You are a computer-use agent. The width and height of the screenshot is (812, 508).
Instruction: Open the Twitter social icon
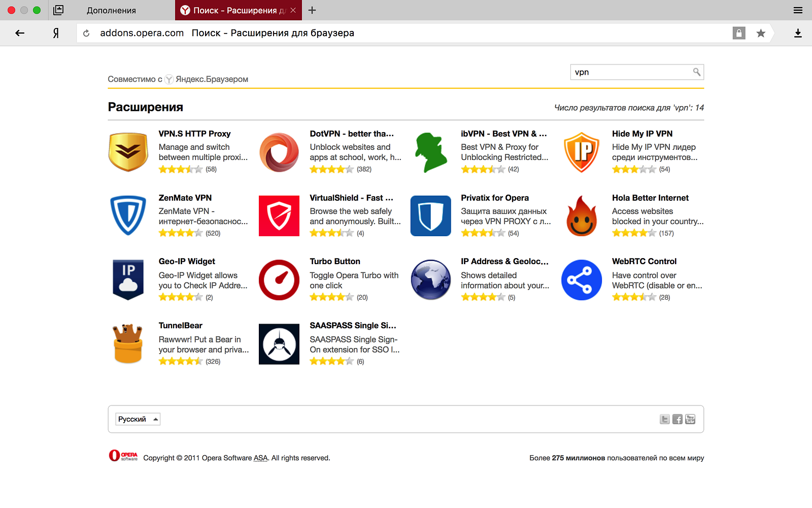pos(665,419)
